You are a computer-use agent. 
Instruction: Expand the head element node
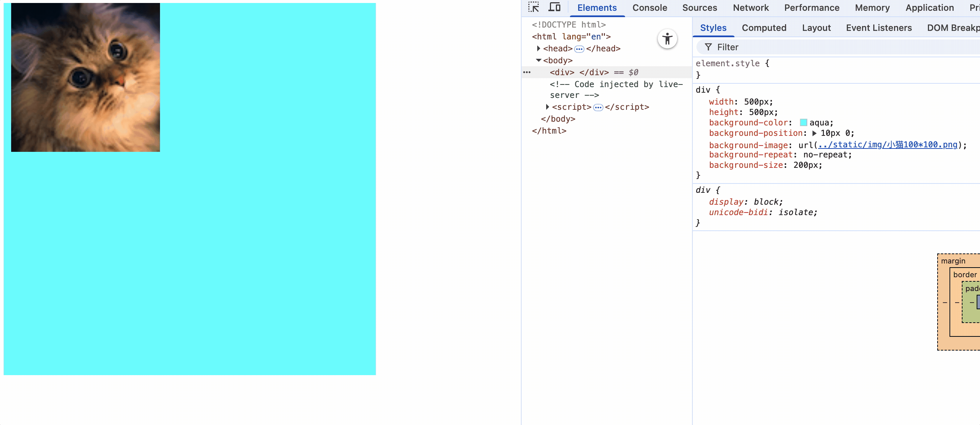click(x=538, y=48)
